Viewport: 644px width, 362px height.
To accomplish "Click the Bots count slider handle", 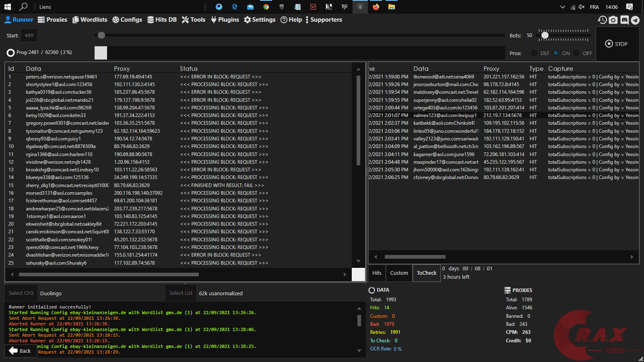I will click(545, 35).
